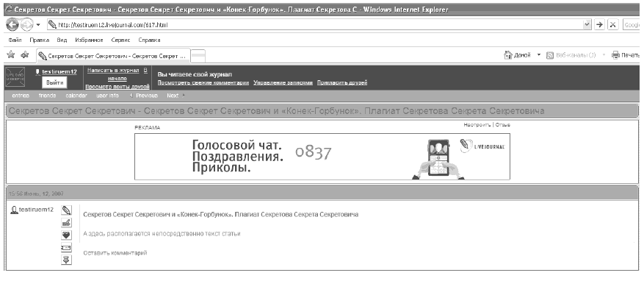Click the Оставить комментарий link

coord(115,253)
